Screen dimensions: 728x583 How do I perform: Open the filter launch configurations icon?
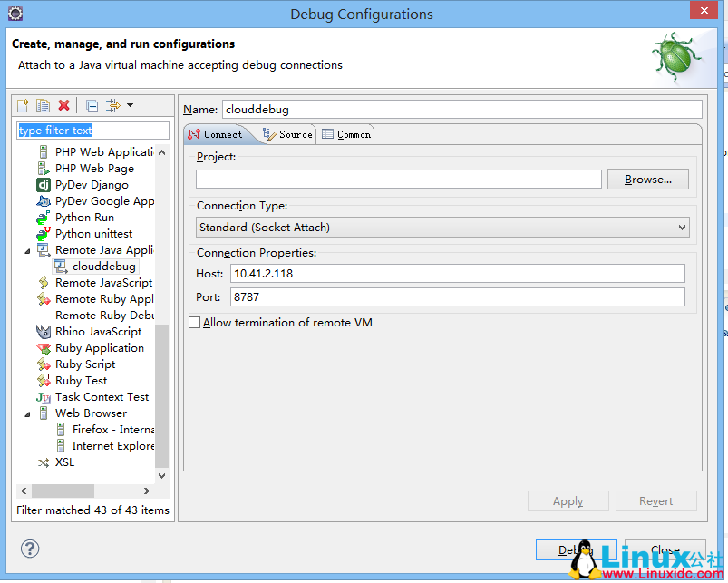(112, 105)
